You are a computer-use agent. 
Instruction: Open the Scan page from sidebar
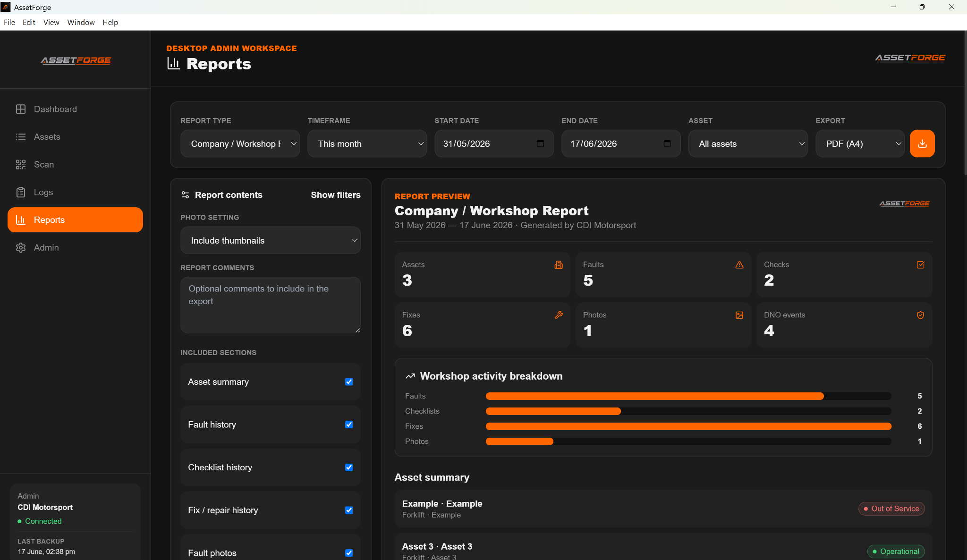pos(75,164)
